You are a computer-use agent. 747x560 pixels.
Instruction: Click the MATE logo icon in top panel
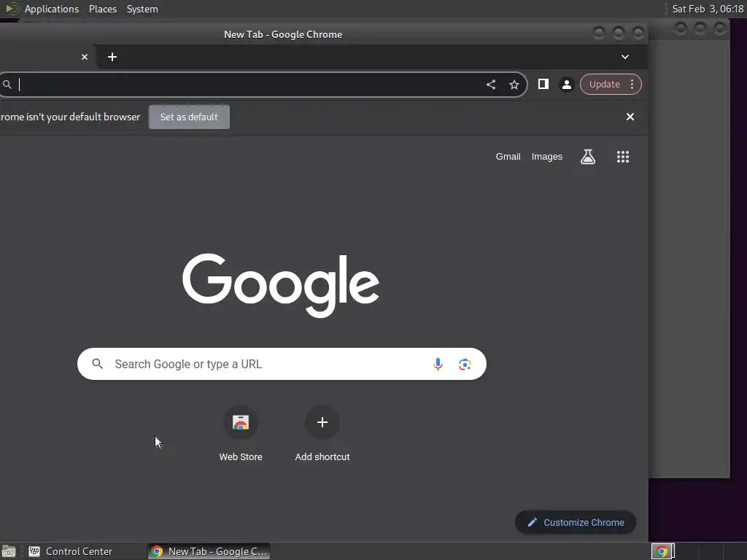pyautogui.click(x=12, y=9)
